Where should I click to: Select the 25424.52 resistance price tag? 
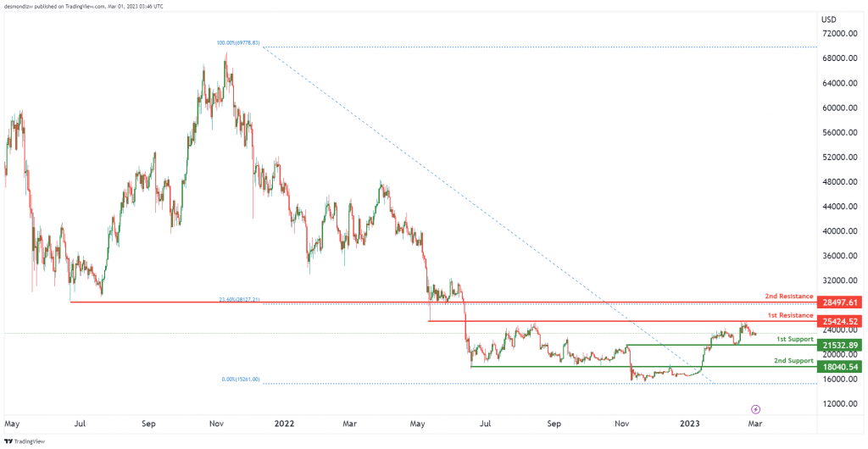[x=839, y=321]
